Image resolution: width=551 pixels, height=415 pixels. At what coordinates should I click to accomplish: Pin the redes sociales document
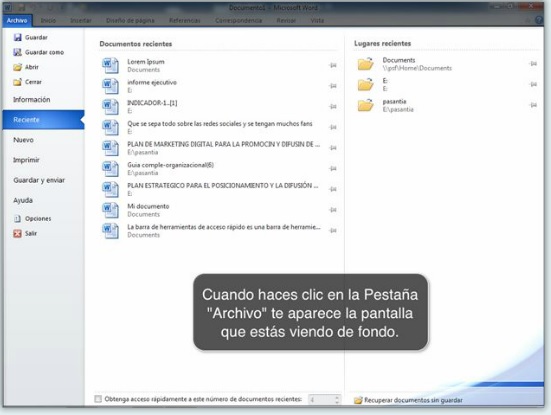click(333, 127)
